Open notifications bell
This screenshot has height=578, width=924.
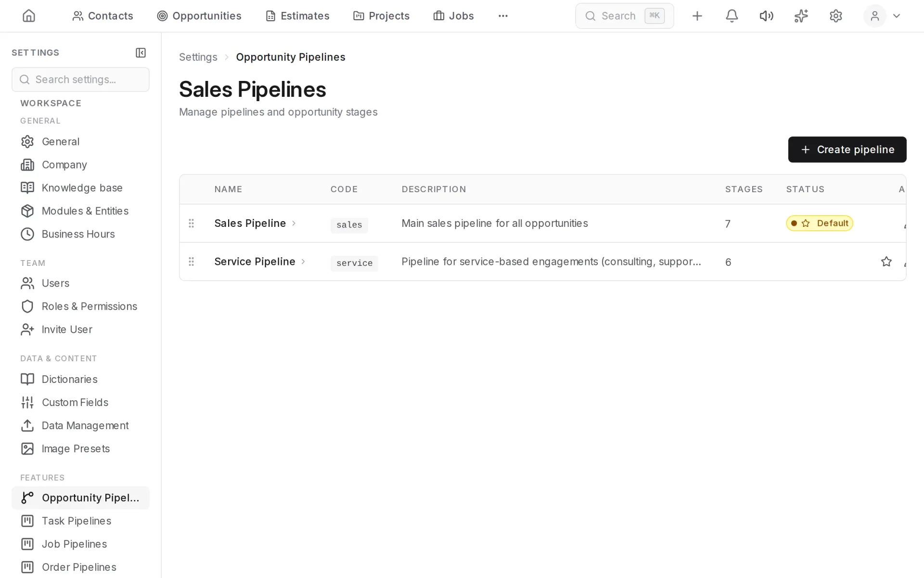731,16
